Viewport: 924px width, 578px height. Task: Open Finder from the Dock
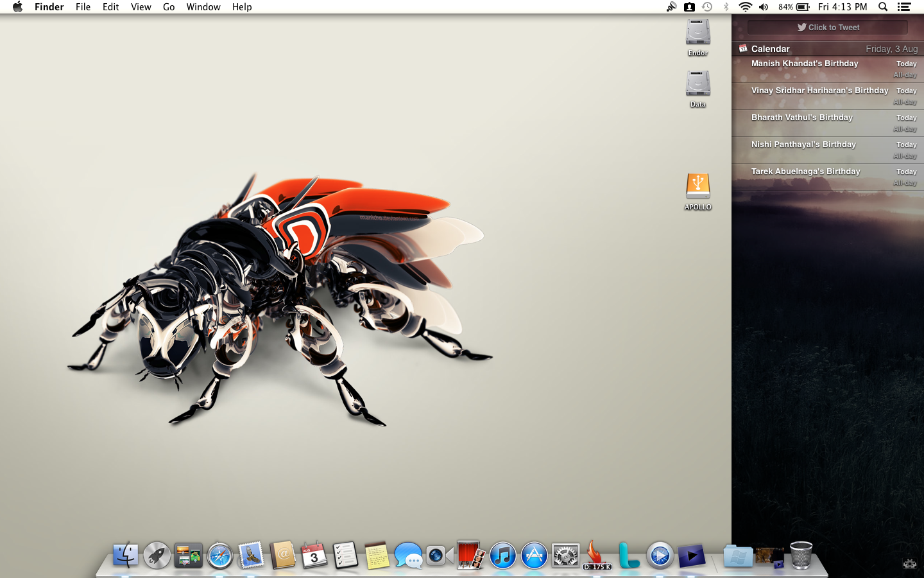(126, 556)
